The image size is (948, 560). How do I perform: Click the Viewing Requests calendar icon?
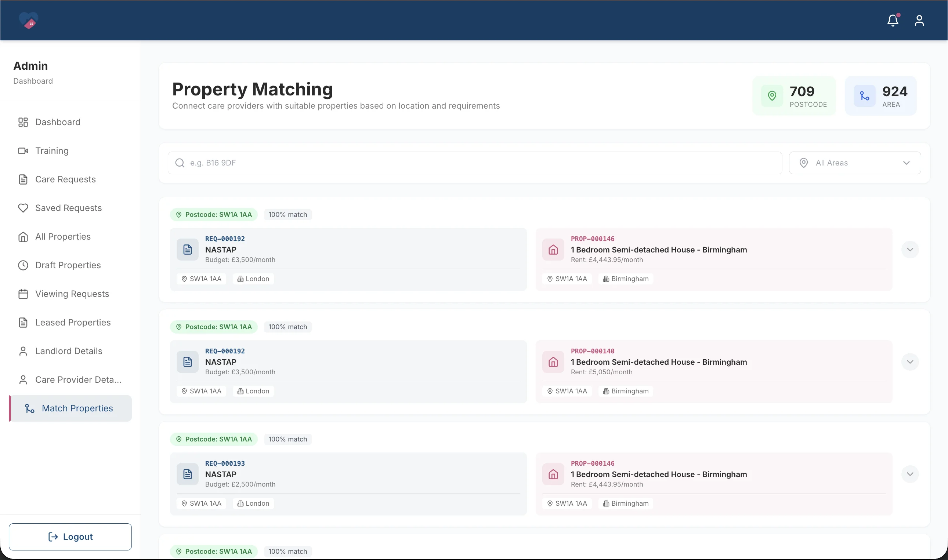pos(23,294)
